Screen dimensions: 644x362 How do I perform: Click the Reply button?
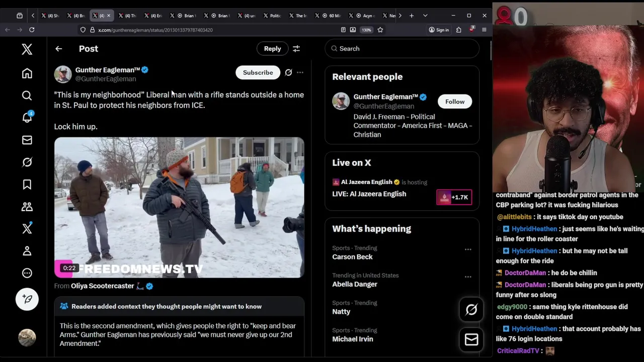pyautogui.click(x=273, y=49)
